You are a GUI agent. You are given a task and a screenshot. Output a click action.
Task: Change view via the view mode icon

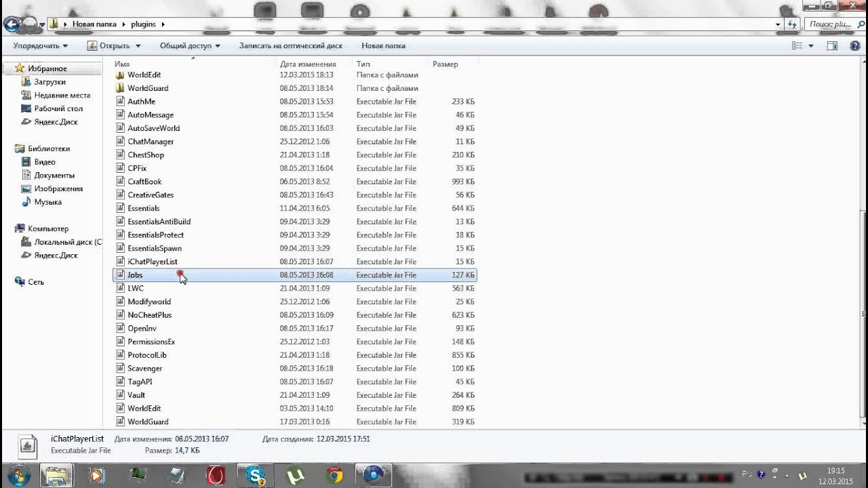tap(797, 45)
